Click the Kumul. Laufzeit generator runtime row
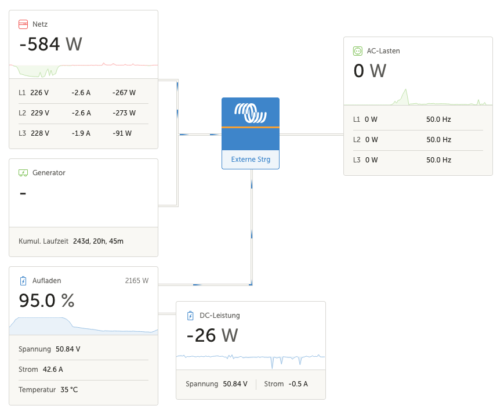Image resolution: width=504 pixels, height=420 pixels. tap(84, 241)
